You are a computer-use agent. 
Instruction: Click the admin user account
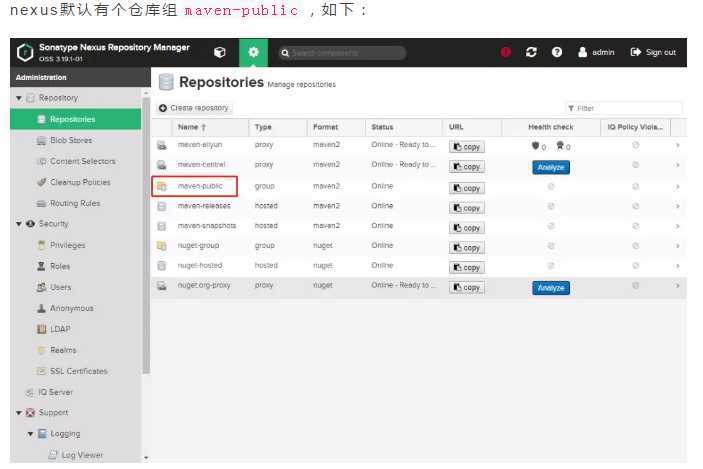point(596,52)
